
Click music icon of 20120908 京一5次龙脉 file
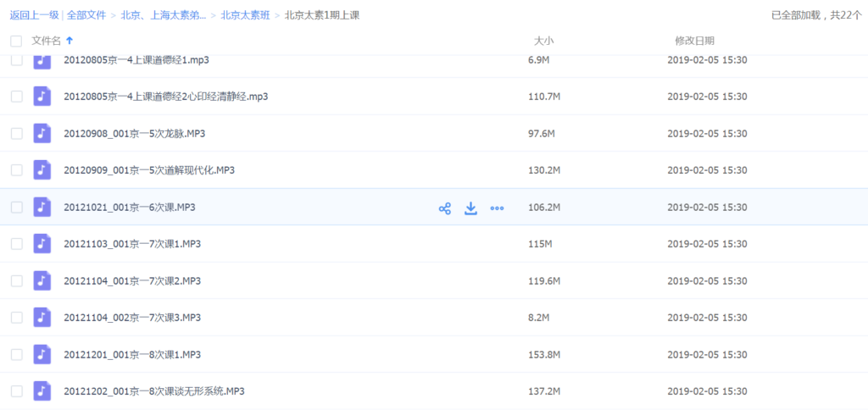point(42,133)
